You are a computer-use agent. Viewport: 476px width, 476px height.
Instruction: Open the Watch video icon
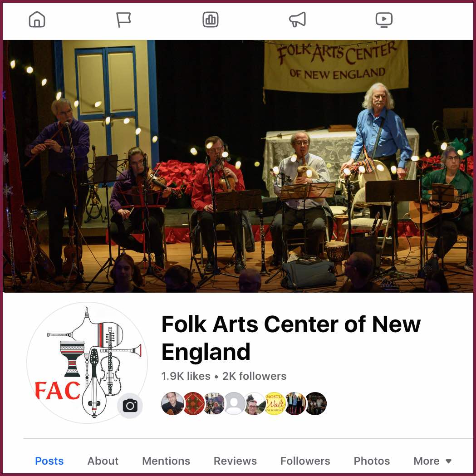tap(384, 20)
